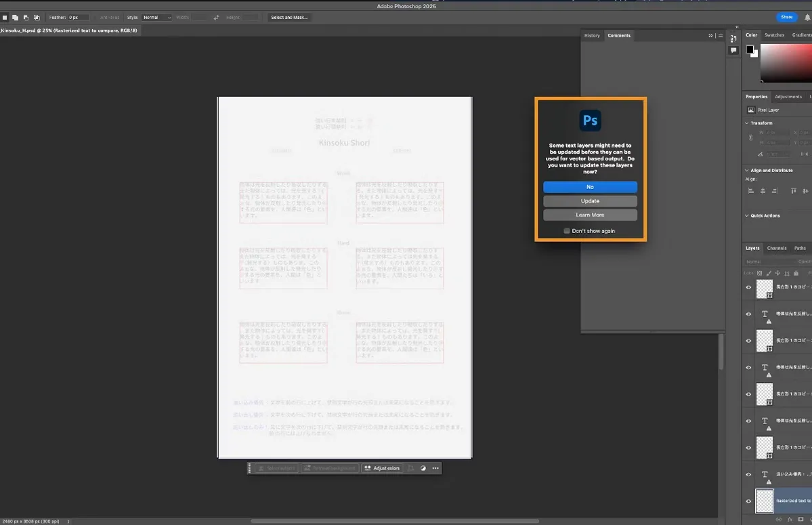Image resolution: width=812 pixels, height=525 pixels.
Task: Select the Add to selection mode icon
Action: coord(15,17)
